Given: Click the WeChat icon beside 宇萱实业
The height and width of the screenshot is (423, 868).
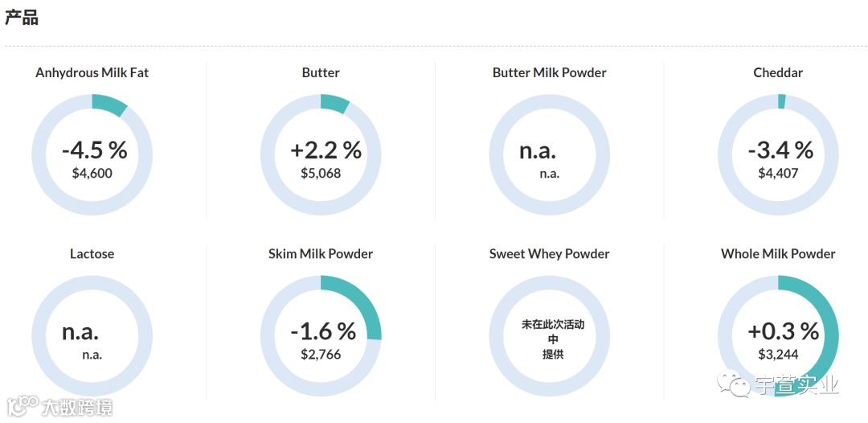Looking at the screenshot, I should coord(734,385).
